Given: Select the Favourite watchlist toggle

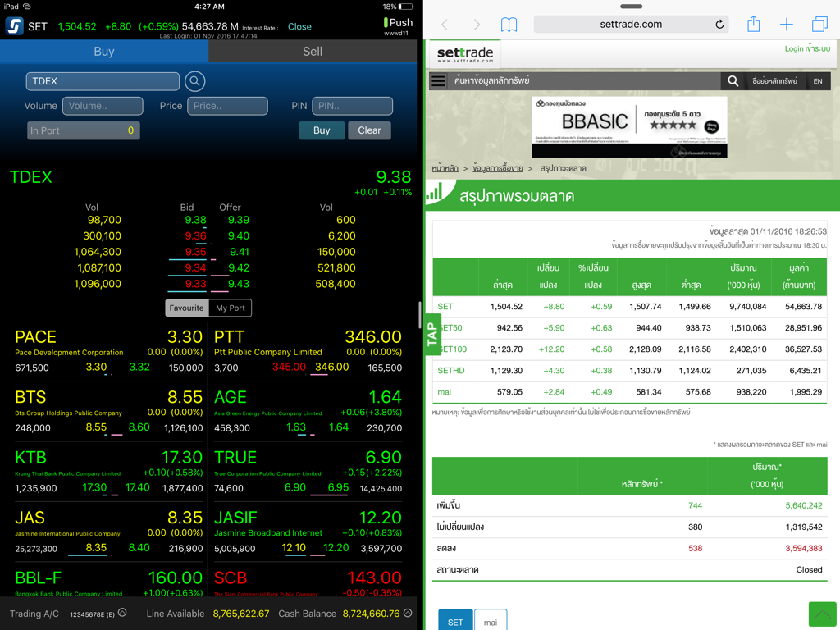Looking at the screenshot, I should coord(187,308).
